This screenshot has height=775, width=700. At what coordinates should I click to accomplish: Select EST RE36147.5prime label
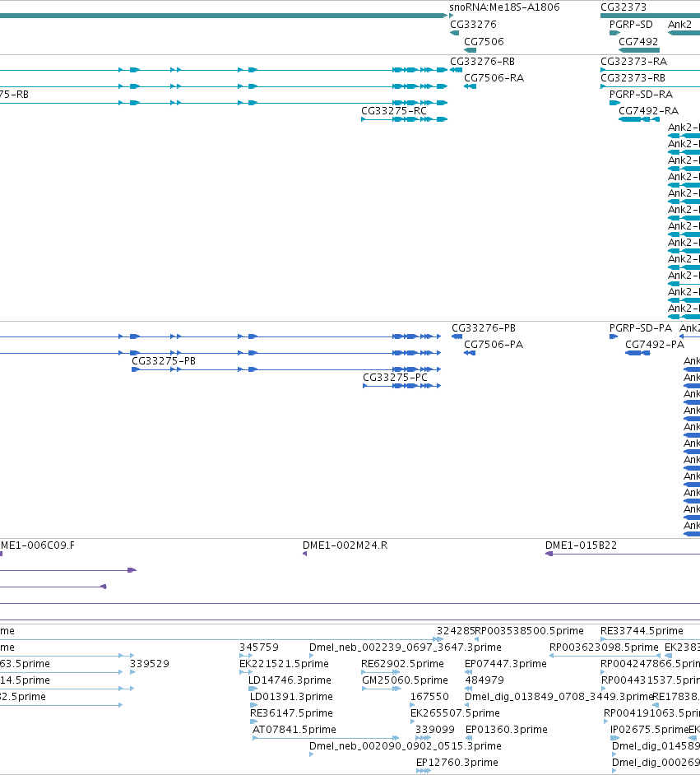point(291,712)
